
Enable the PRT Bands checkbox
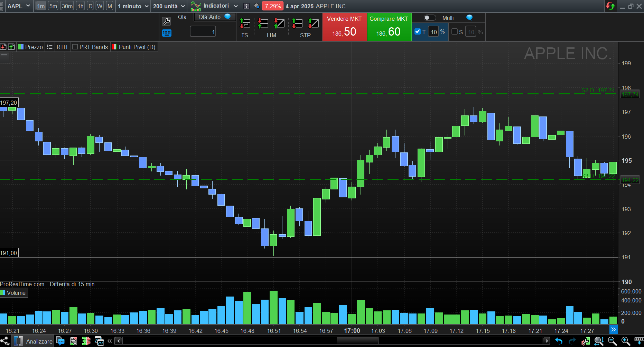tap(75, 47)
